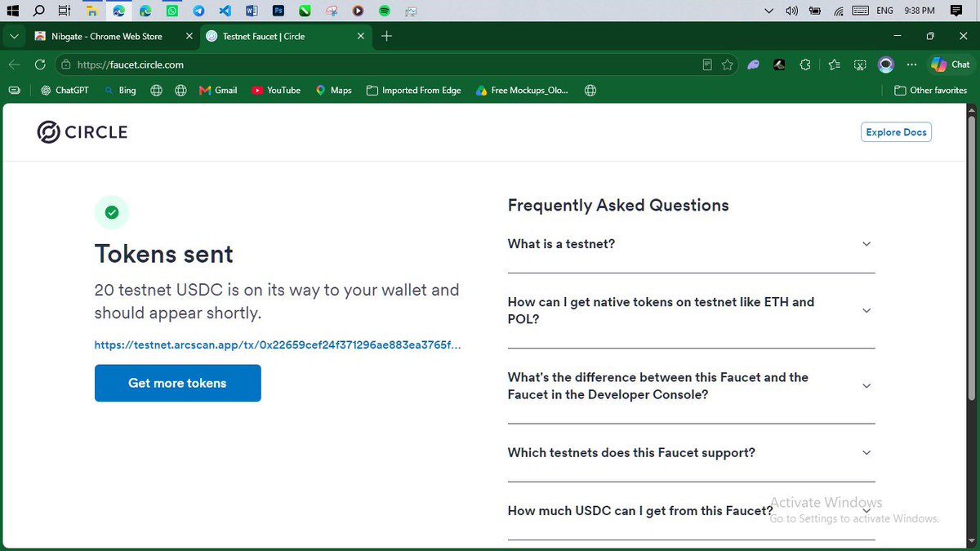Go back with the back arrow
The height and width of the screenshot is (551, 980).
pos(14,64)
